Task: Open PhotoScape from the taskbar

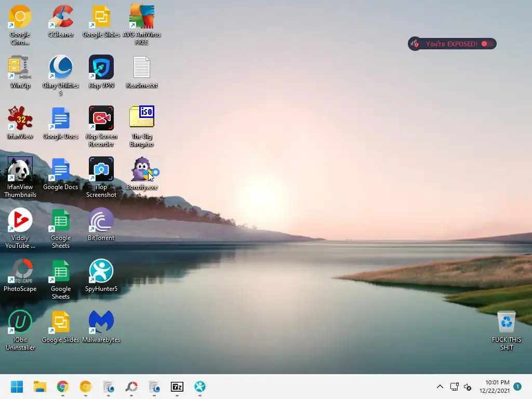Action: click(x=131, y=387)
